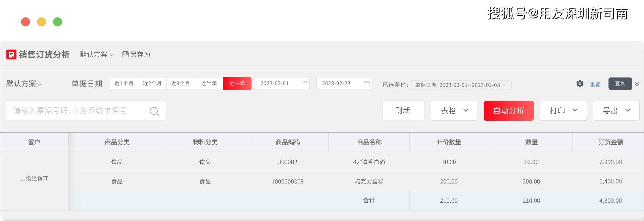Click the green maximize window dot

click(58, 22)
